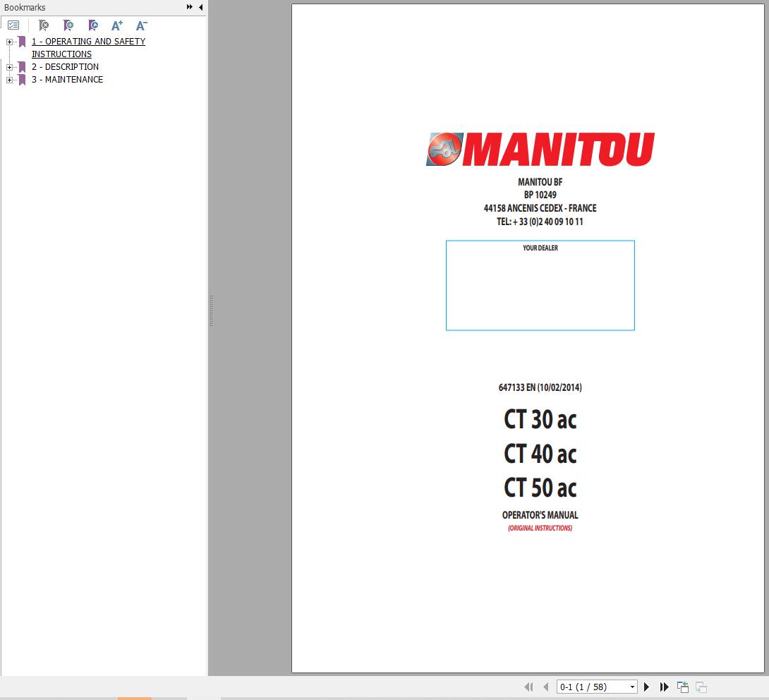Jump to the last page
The height and width of the screenshot is (700, 769).
click(x=664, y=687)
